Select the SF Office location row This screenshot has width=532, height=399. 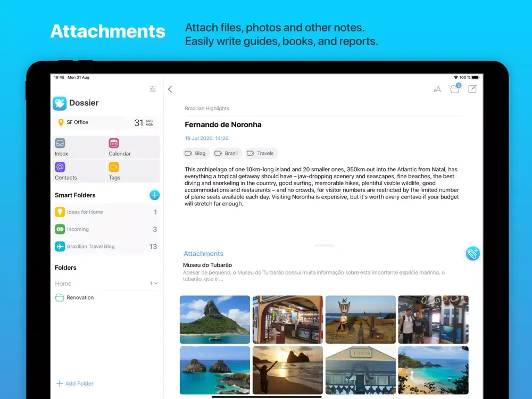[x=91, y=122]
